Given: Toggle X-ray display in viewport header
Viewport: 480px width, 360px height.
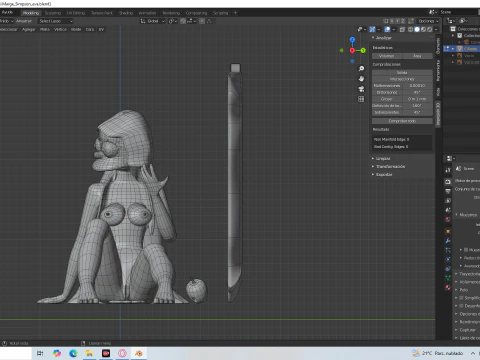Looking at the screenshot, I should pos(402,29).
